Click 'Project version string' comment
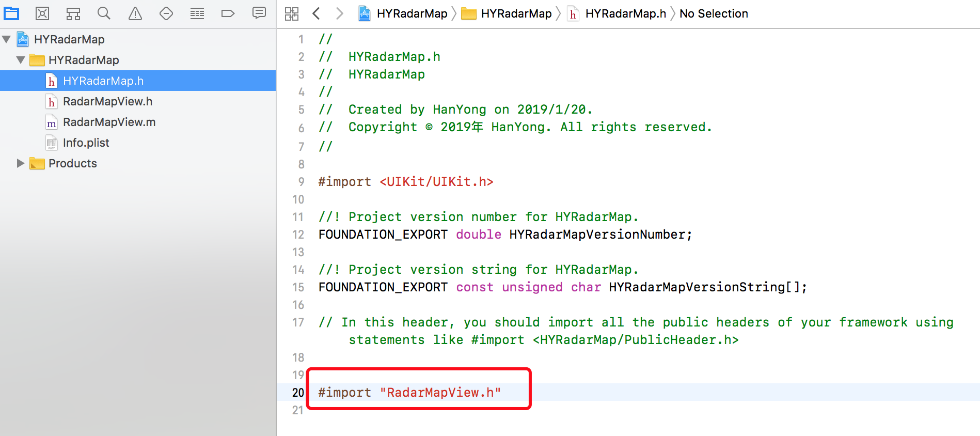This screenshot has height=436, width=980. click(x=479, y=270)
